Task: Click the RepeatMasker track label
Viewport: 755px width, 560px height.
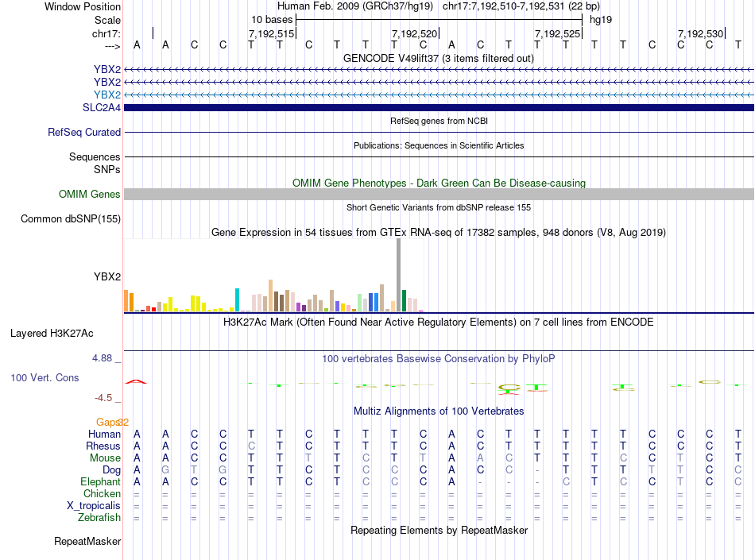Action: (x=87, y=541)
